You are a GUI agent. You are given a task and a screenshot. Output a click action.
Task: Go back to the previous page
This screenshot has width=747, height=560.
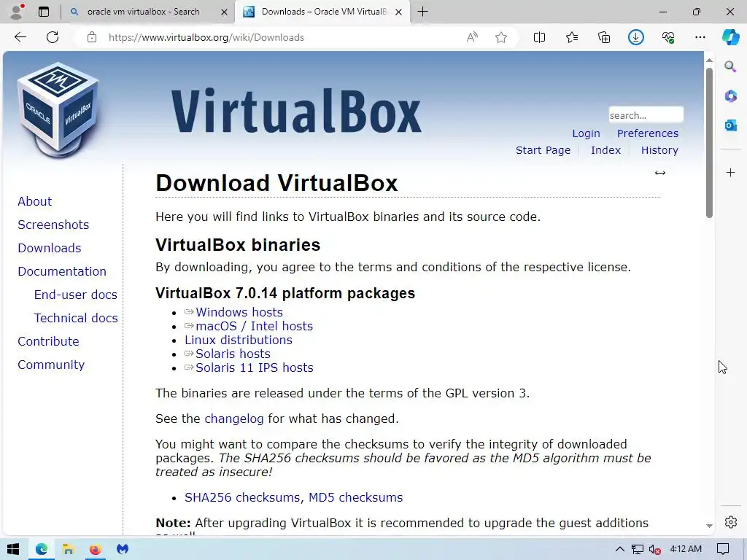(x=20, y=37)
